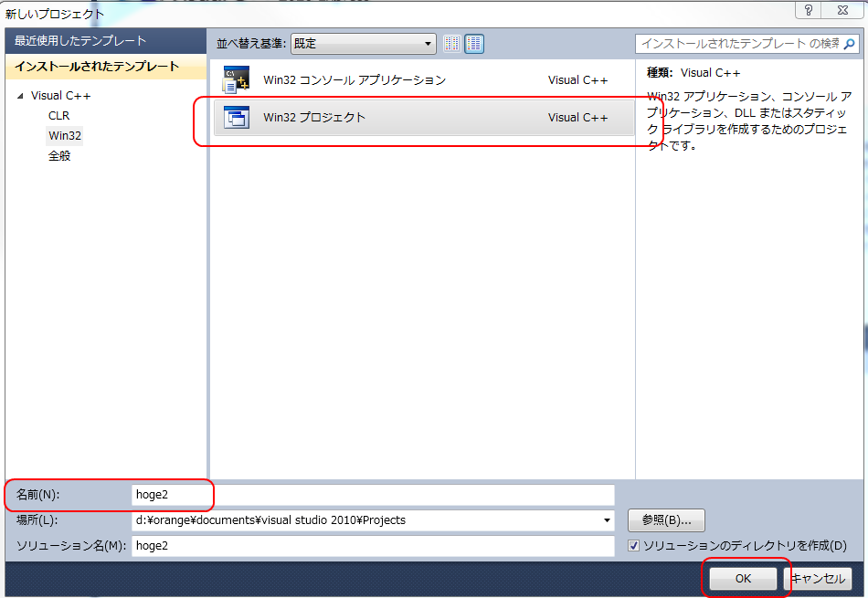The image size is (868, 598).
Task: Select CLR in the template tree
Action: (x=58, y=116)
